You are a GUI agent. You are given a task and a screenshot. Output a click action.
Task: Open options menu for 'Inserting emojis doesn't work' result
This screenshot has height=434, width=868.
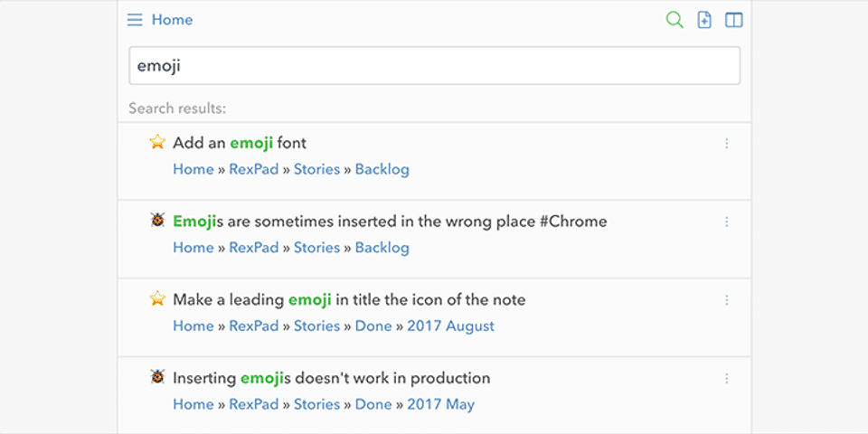point(727,378)
